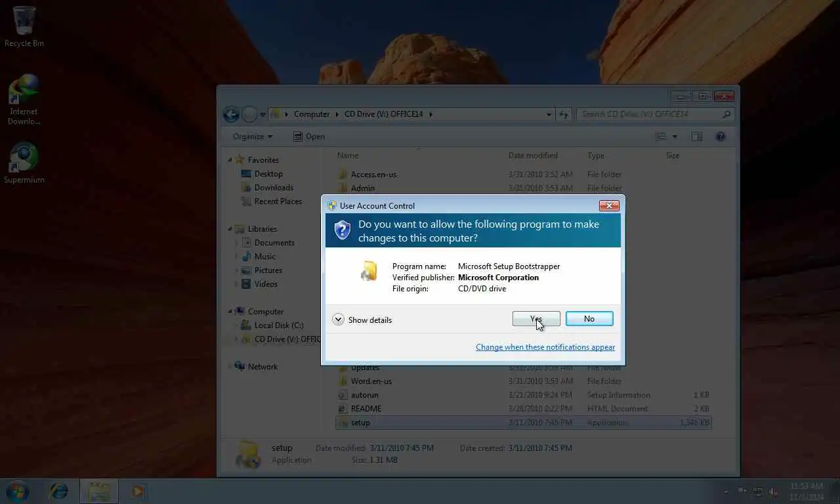Select Network in the navigation pane
840x504 pixels.
click(x=262, y=367)
